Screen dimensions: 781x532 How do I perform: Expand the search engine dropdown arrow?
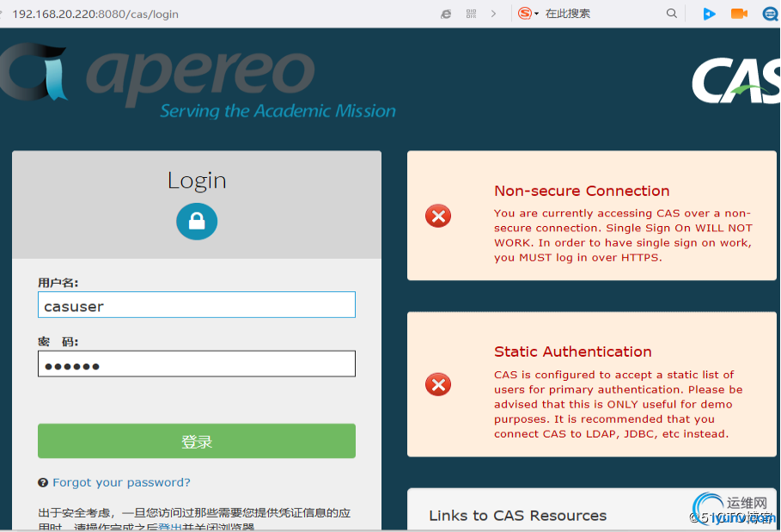(x=536, y=14)
